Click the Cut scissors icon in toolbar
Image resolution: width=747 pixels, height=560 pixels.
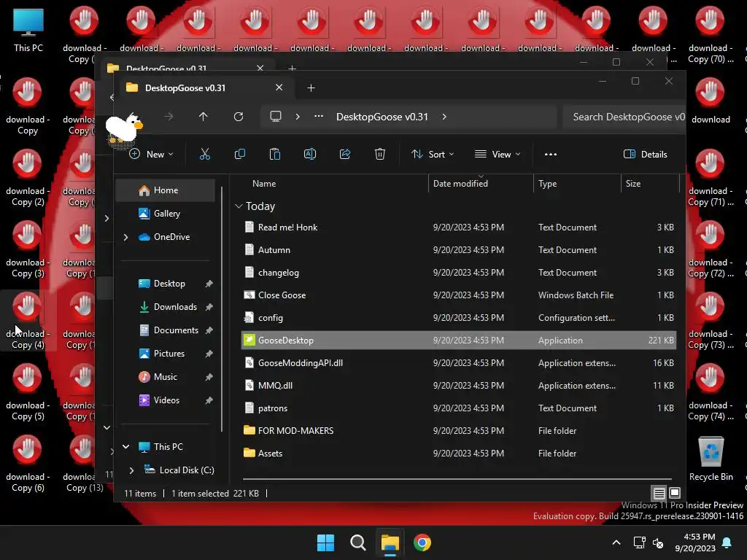[x=204, y=155]
